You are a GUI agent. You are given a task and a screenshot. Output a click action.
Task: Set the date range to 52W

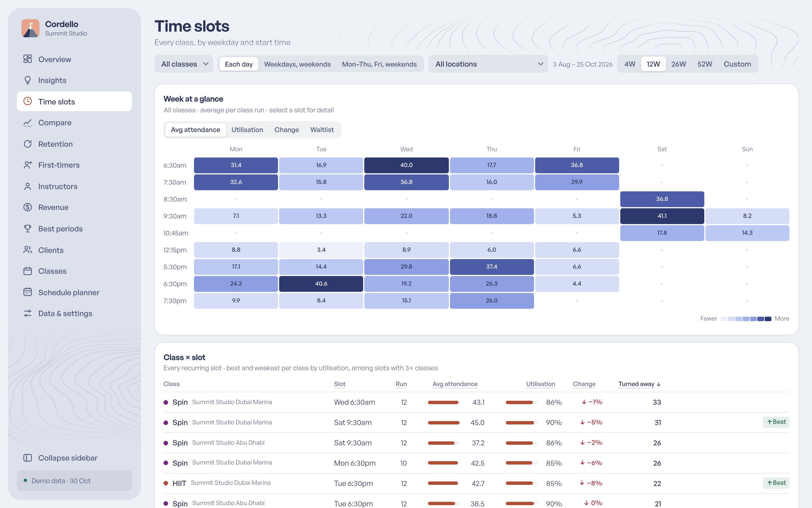point(705,64)
